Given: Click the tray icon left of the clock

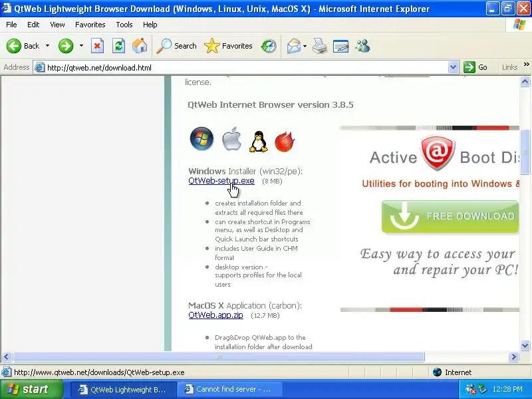Looking at the screenshot, I should pyautogui.click(x=482, y=389).
